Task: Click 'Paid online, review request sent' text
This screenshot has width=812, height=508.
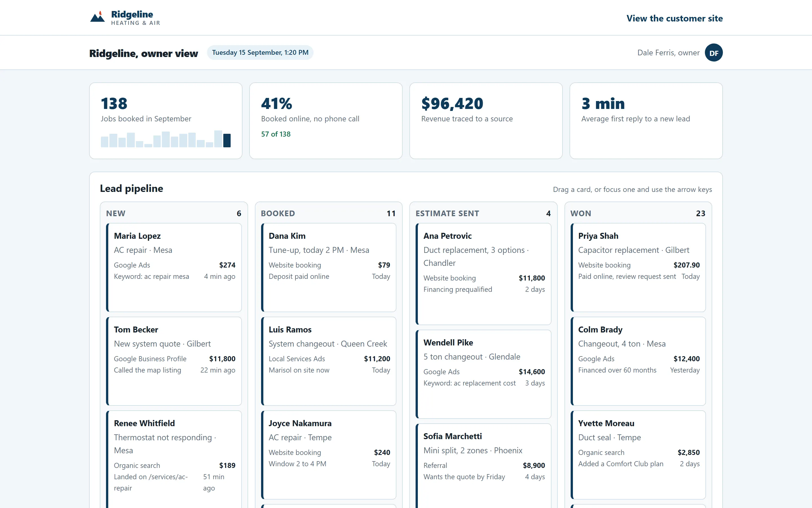Action: pos(627,276)
